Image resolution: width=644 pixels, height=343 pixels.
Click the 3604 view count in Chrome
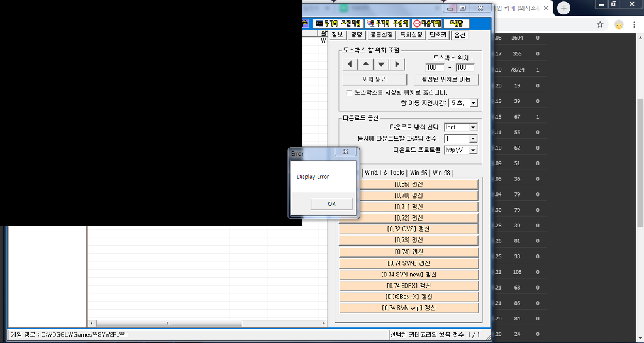517,38
